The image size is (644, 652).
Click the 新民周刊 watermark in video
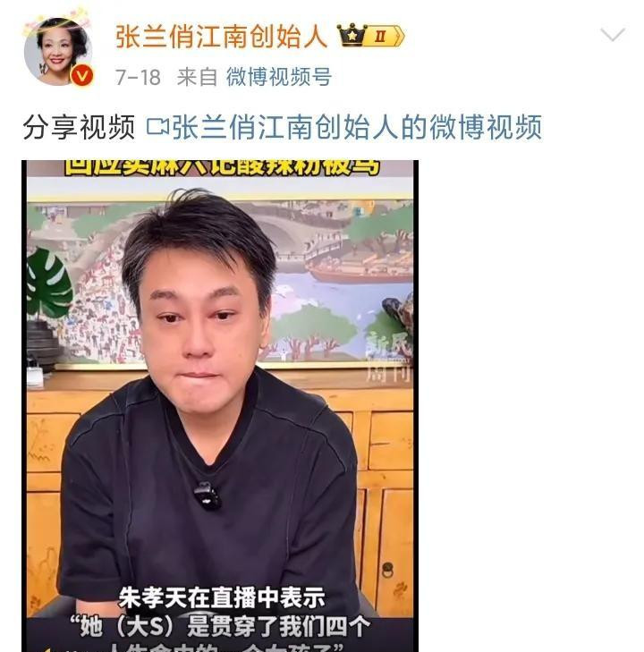388,359
